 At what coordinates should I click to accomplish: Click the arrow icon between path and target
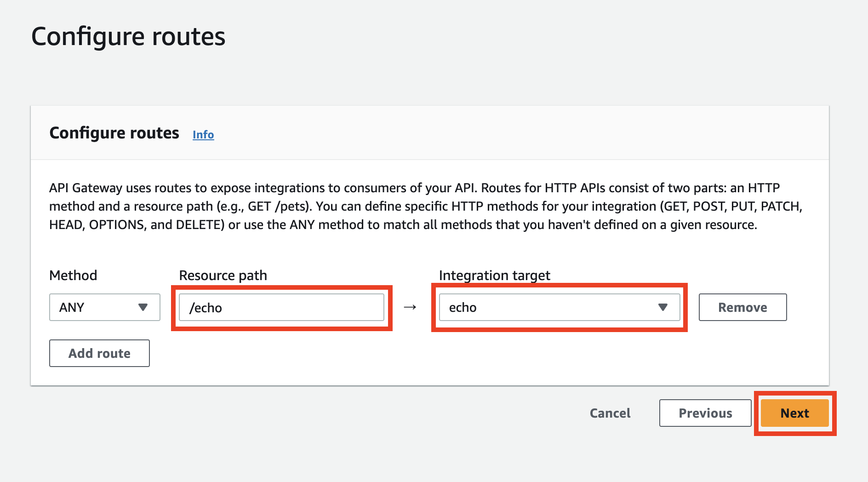tap(410, 307)
